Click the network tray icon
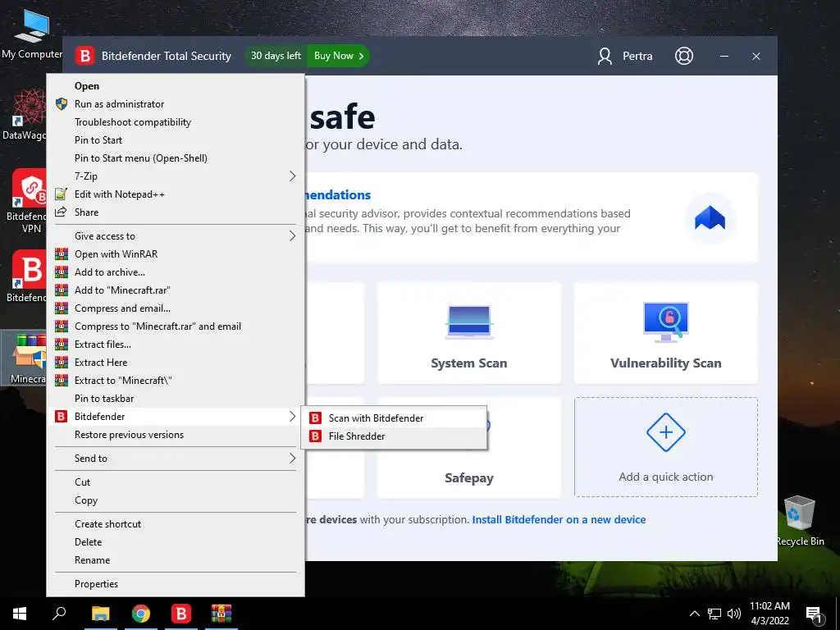Screen dimensions: 840x630 coord(714,614)
